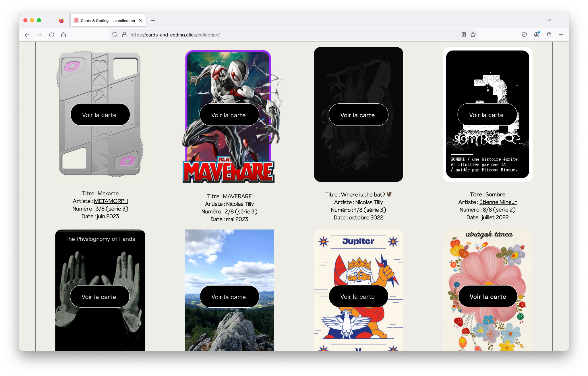Select the Cards & Coding - La collection tab

click(x=108, y=20)
